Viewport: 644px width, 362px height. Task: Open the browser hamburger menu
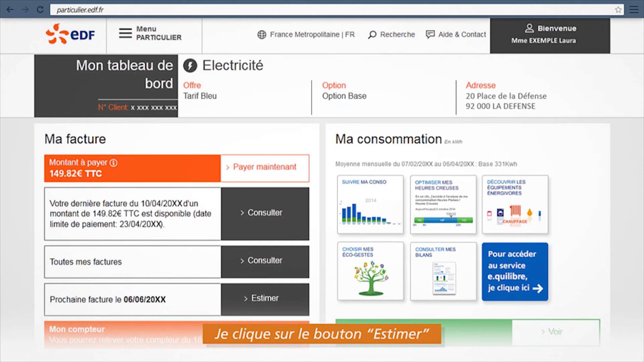click(634, 10)
